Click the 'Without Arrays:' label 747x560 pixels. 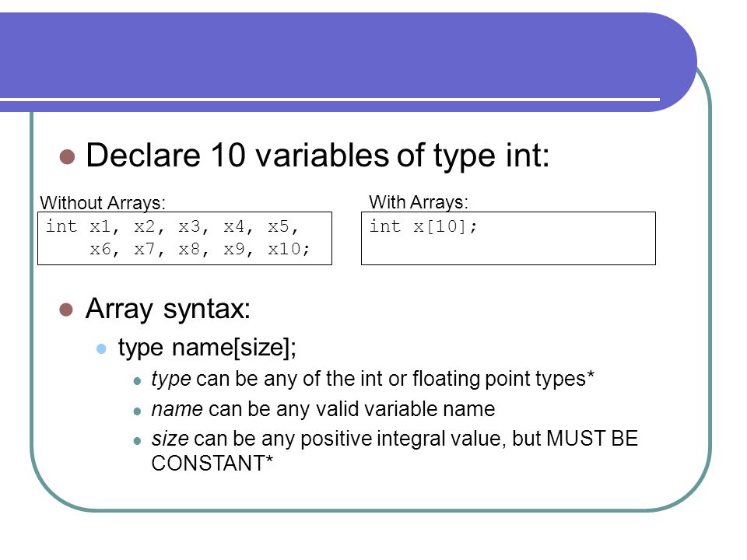pyautogui.click(x=103, y=203)
